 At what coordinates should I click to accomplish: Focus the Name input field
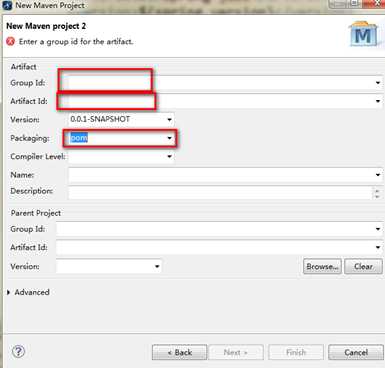pos(225,175)
